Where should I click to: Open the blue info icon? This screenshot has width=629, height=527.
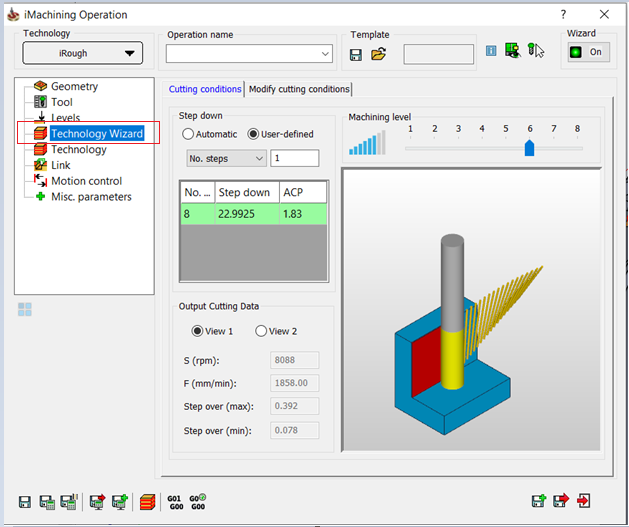(491, 51)
